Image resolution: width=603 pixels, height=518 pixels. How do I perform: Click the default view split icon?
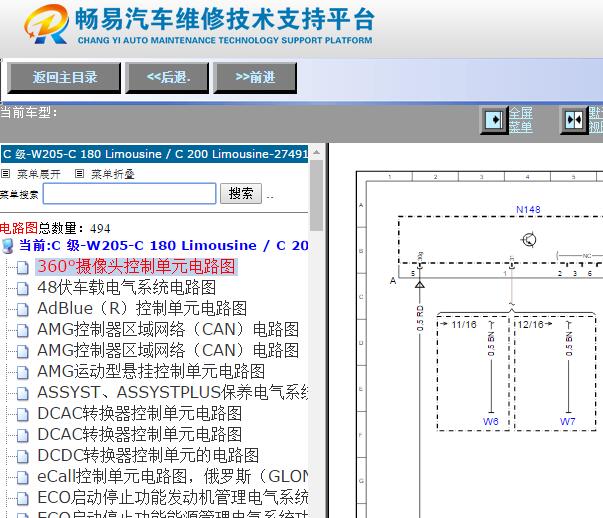pyautogui.click(x=574, y=120)
